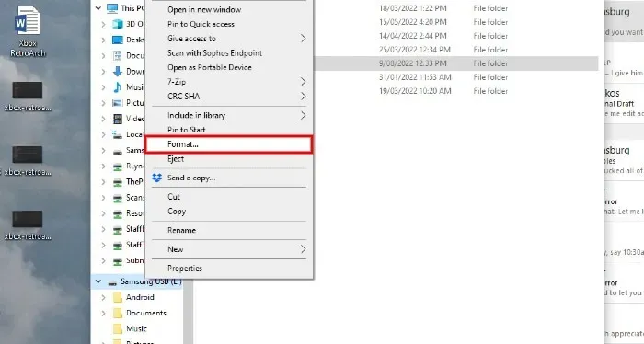Collapse the Samsung USB (E:) node
The width and height of the screenshot is (644, 344).
[98, 281]
